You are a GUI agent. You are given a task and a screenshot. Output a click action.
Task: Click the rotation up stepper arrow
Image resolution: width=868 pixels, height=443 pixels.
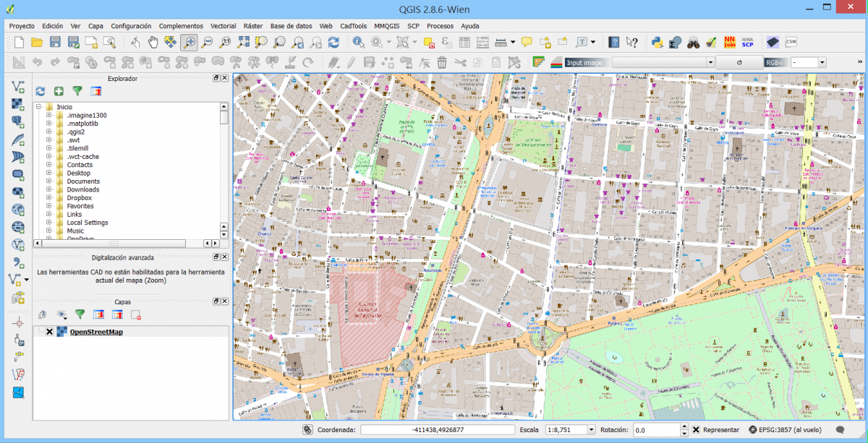coord(684,426)
